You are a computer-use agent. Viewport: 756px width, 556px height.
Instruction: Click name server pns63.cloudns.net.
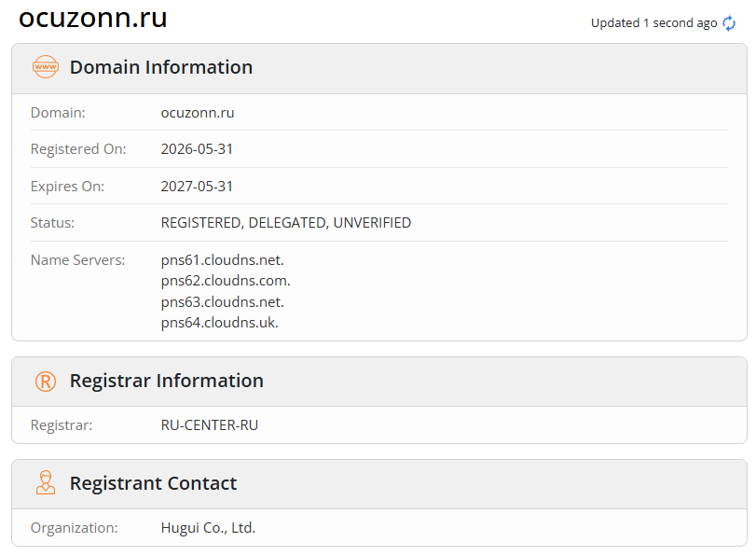(222, 302)
